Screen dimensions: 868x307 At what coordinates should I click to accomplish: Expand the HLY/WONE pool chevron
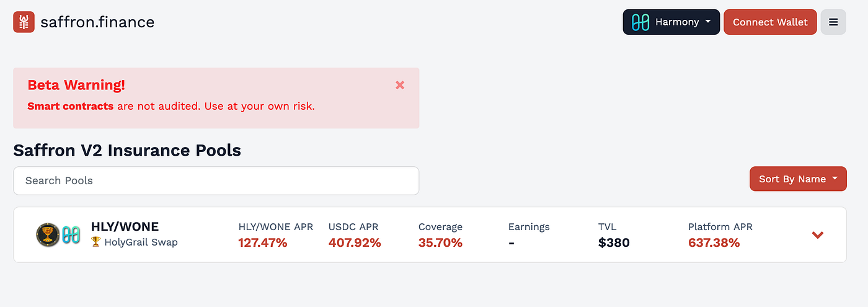[x=818, y=234]
